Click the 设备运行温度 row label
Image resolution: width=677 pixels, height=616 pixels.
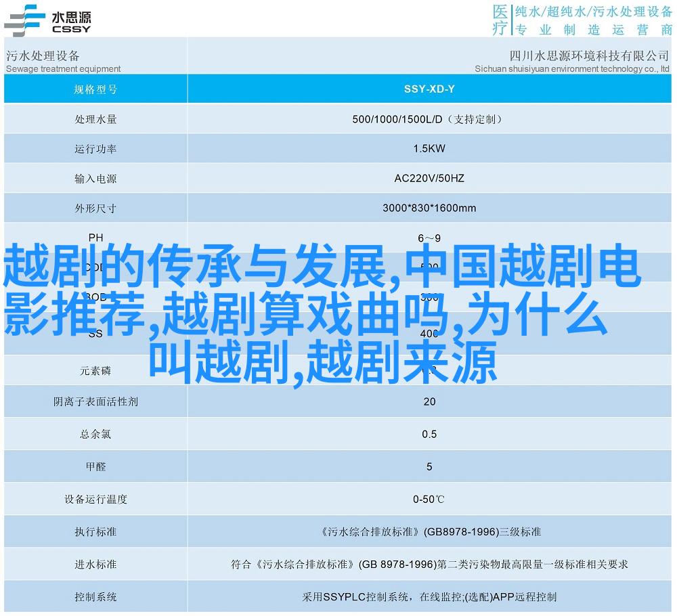pos(95,499)
